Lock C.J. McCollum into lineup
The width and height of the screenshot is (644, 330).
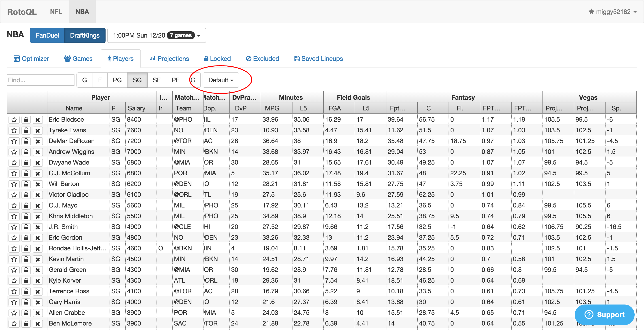(x=26, y=173)
